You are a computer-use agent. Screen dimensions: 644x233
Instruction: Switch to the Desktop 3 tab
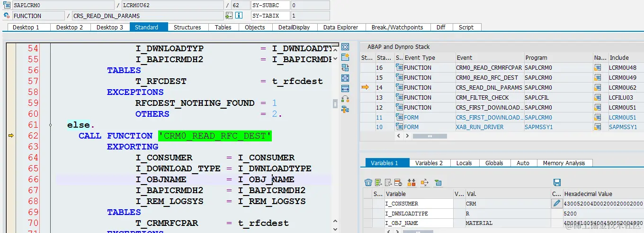click(x=109, y=27)
